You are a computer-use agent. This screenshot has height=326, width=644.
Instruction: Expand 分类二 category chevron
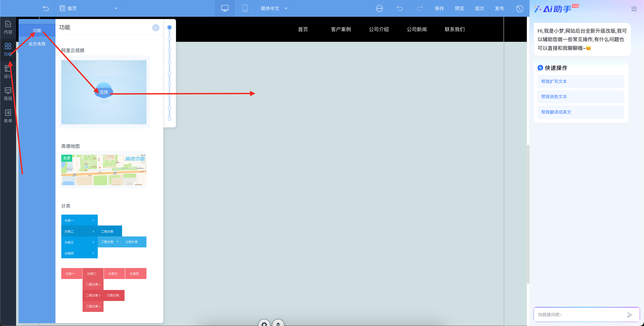pos(93,231)
